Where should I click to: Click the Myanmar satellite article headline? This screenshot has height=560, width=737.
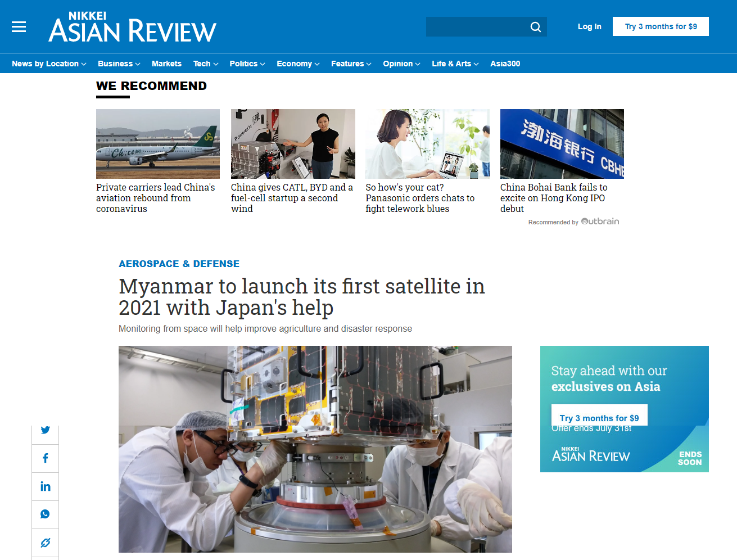pos(301,297)
